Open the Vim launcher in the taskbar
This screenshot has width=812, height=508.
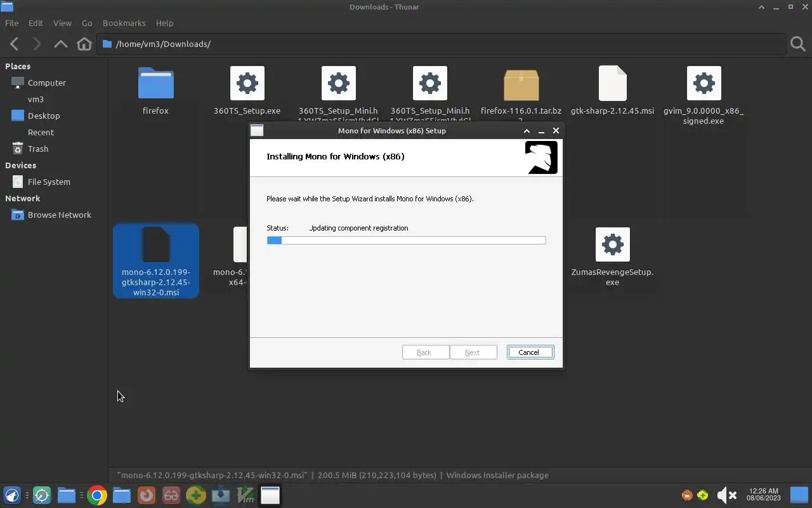pos(246,495)
